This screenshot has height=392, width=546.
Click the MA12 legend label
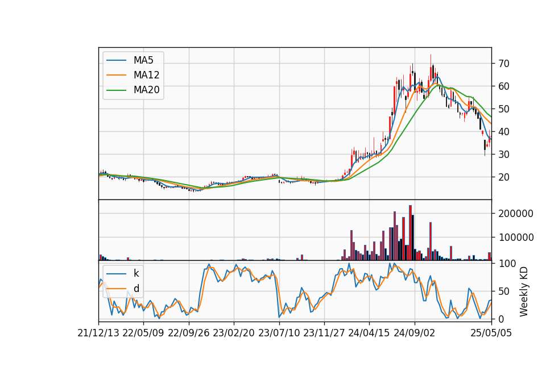pyautogui.click(x=146, y=75)
